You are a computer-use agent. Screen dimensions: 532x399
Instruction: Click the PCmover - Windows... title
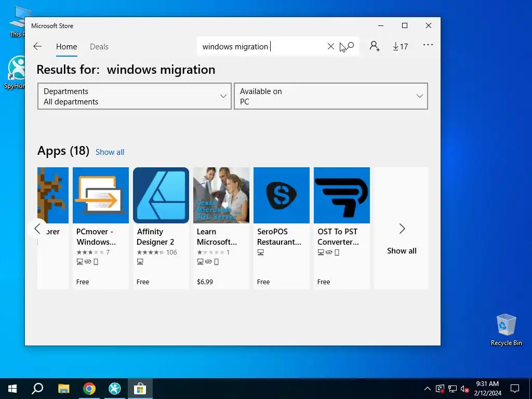(x=96, y=237)
